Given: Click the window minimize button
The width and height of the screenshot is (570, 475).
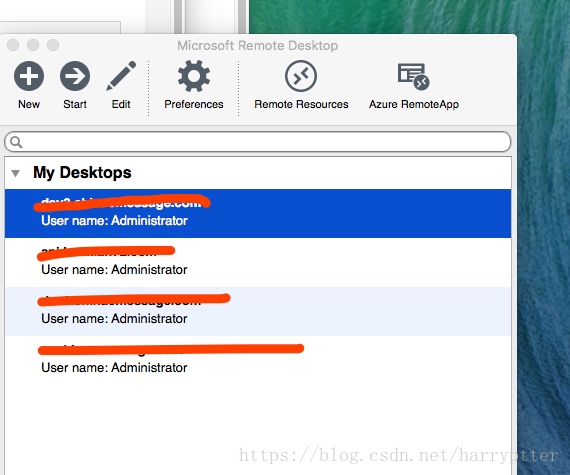Looking at the screenshot, I should pyautogui.click(x=33, y=45).
